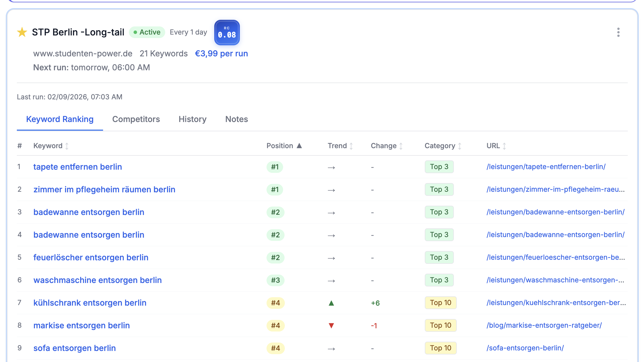Screen dimensions: 644x362
Task: Open the three-dot project options menu
Action: pos(618,32)
